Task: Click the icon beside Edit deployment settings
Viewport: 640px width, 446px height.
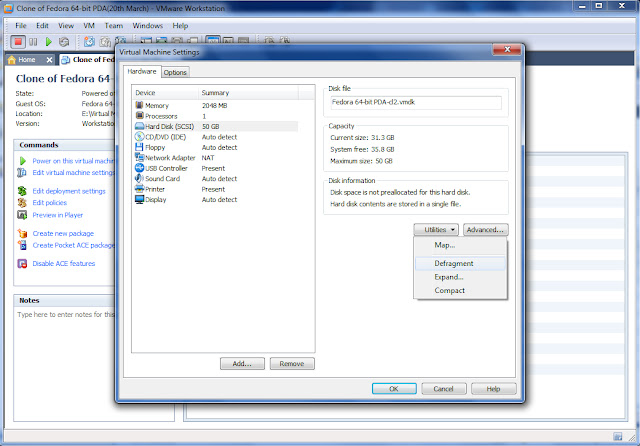Action: coord(22,191)
